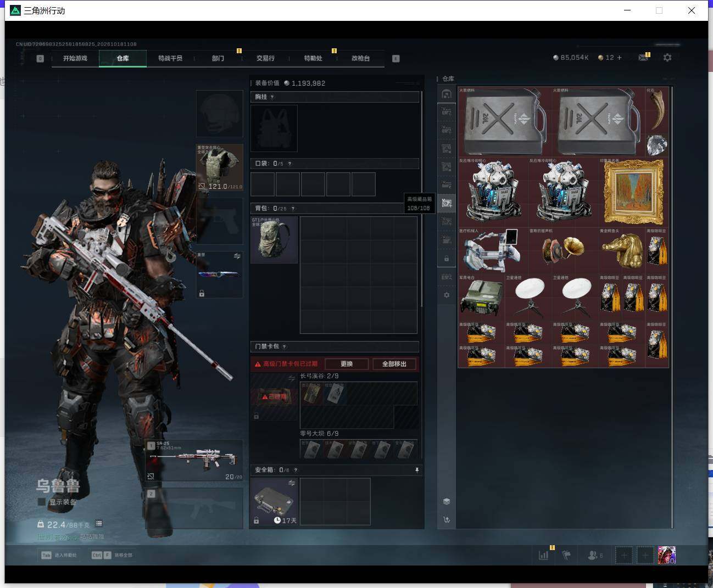
Task: Open the weight detail list icon
Action: [99, 524]
